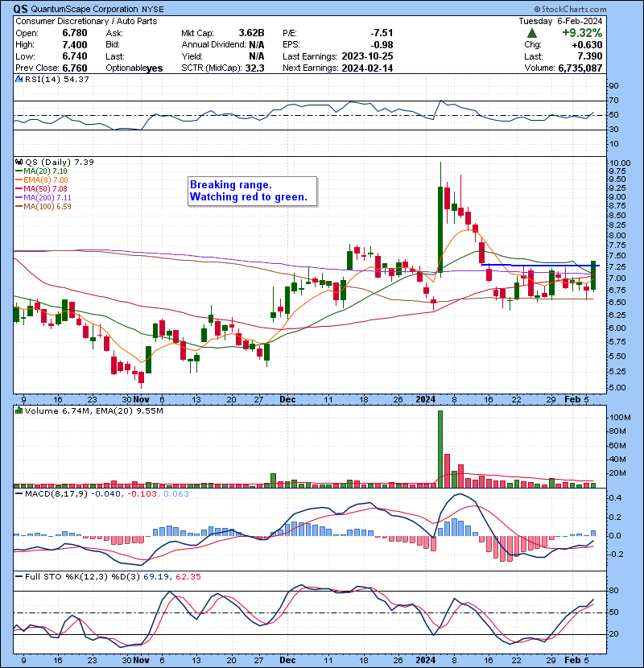
Task: Click the 'Breaking range' annotation box
Action: click(x=252, y=192)
